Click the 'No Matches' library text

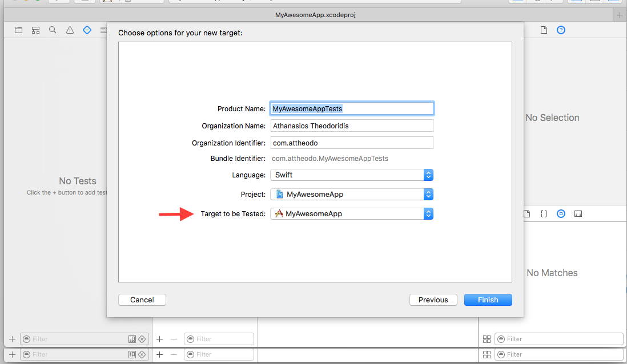pyautogui.click(x=552, y=273)
